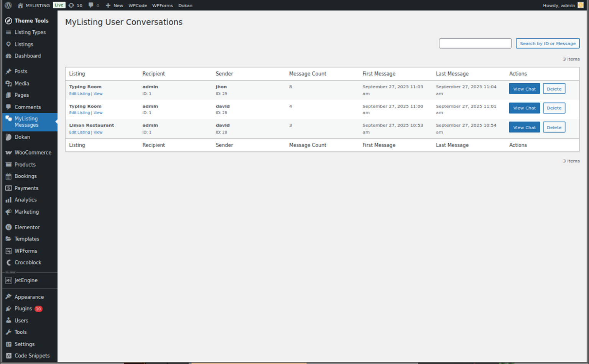Image resolution: width=589 pixels, height=364 pixels.
Task: Click the Comments icon in sidebar
Action: coord(8,107)
